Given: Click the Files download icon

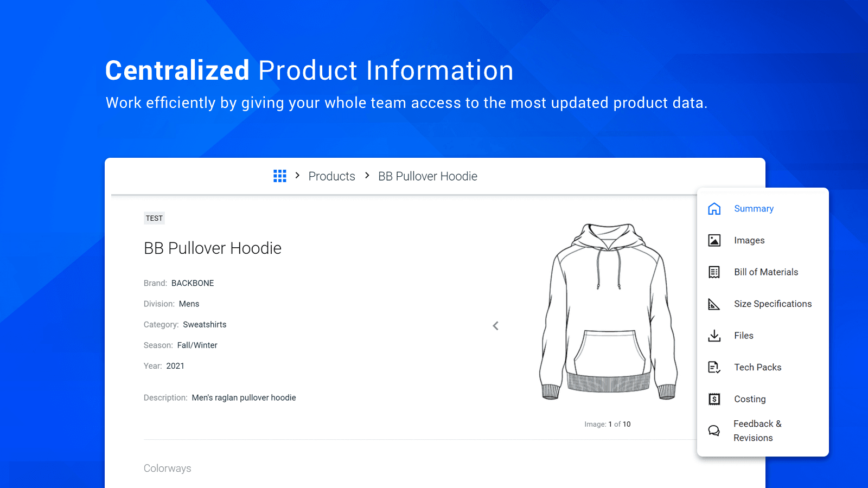Looking at the screenshot, I should coord(714,335).
